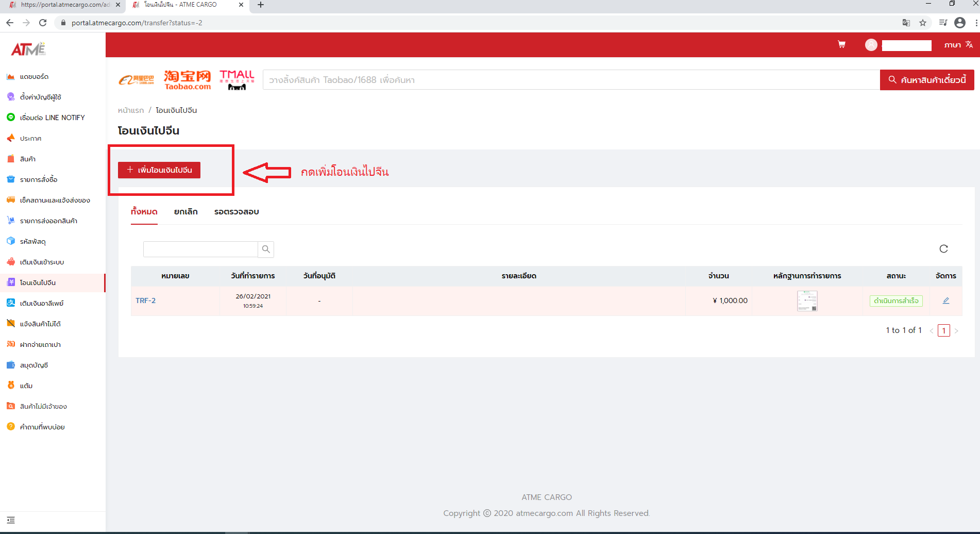The height and width of the screenshot is (534, 980).
Task: Click the Taobao/1688 product link search field
Action: (x=571, y=80)
